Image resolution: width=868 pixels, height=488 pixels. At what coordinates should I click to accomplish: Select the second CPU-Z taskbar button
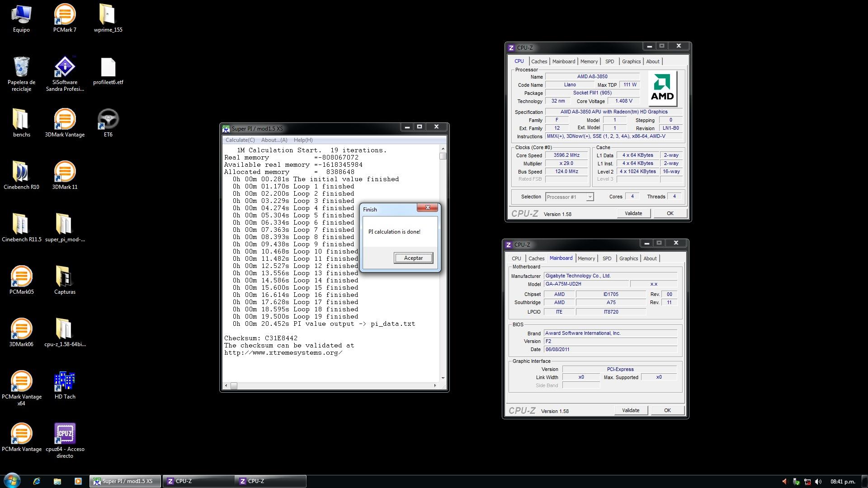pyautogui.click(x=270, y=481)
